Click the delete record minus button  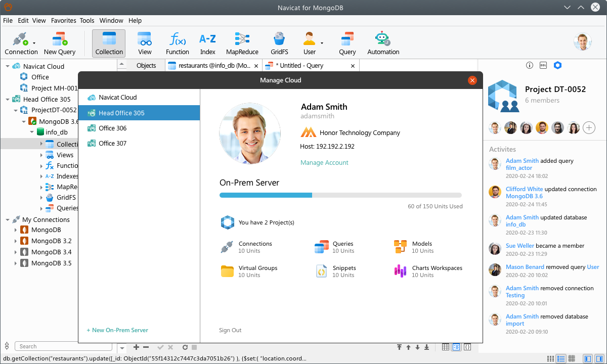point(146,347)
